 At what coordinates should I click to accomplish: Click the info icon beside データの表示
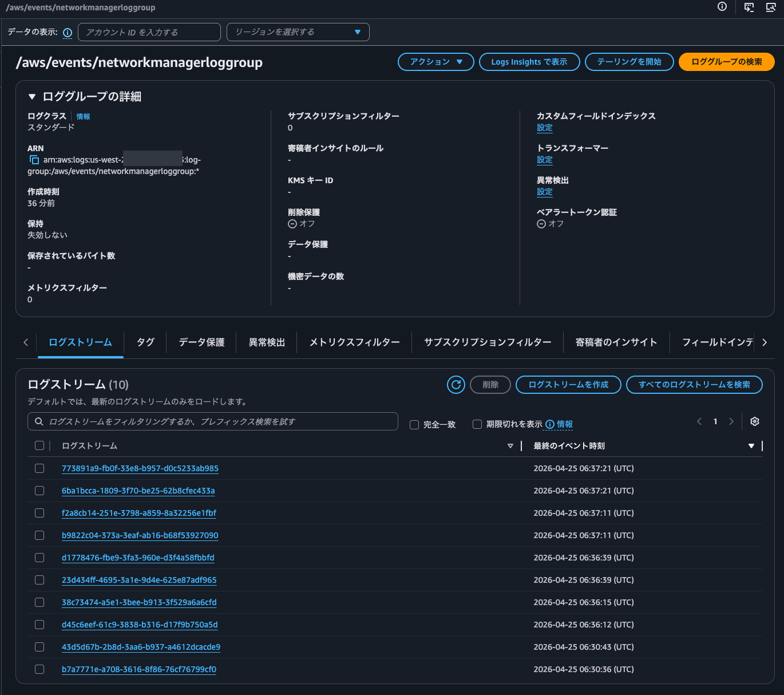click(x=68, y=33)
